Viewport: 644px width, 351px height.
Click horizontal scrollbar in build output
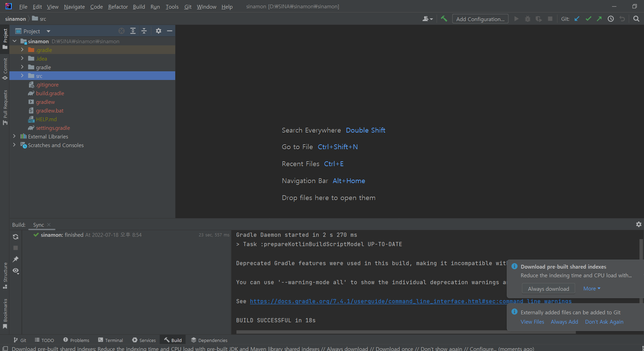click(x=406, y=332)
